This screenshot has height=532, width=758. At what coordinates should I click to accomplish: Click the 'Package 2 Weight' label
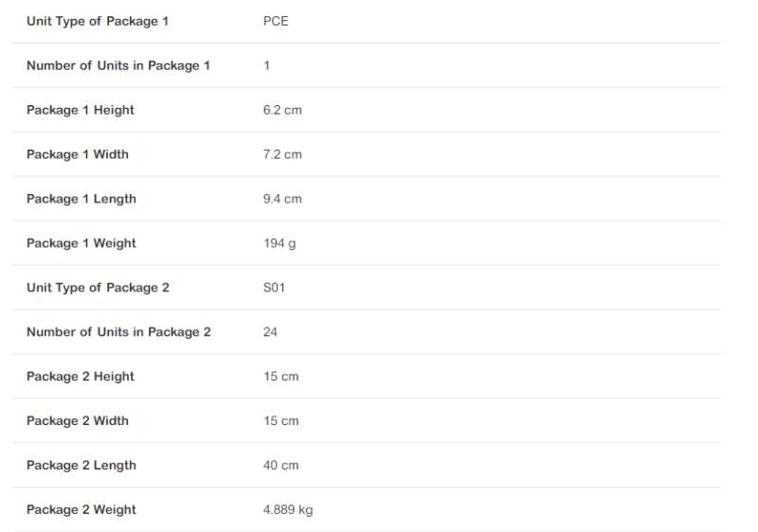point(81,510)
